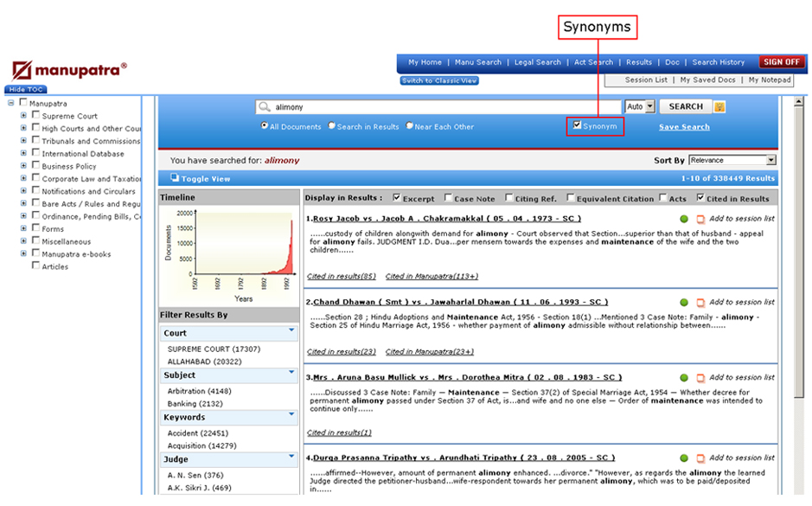Tick the Acts display checkbox
Image resolution: width=812 pixels, height=506 pixels.
click(663, 197)
